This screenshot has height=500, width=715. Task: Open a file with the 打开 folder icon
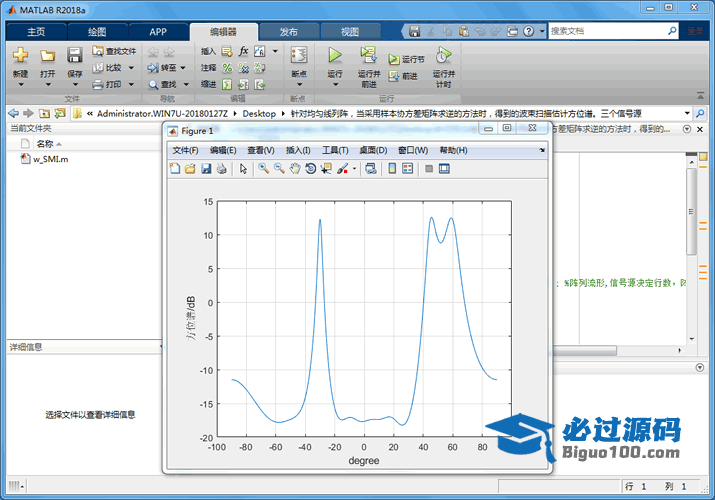point(47,56)
